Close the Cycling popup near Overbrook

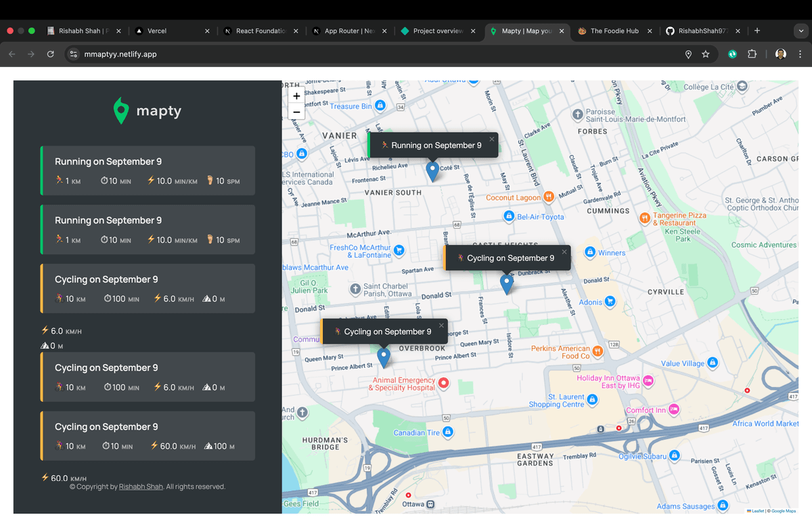(441, 325)
